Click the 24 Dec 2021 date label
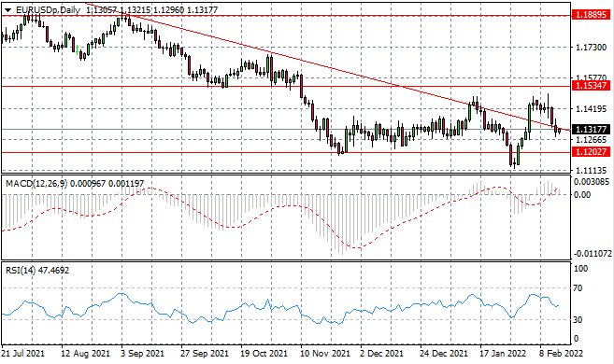614x364 pixels. pyautogui.click(x=444, y=354)
